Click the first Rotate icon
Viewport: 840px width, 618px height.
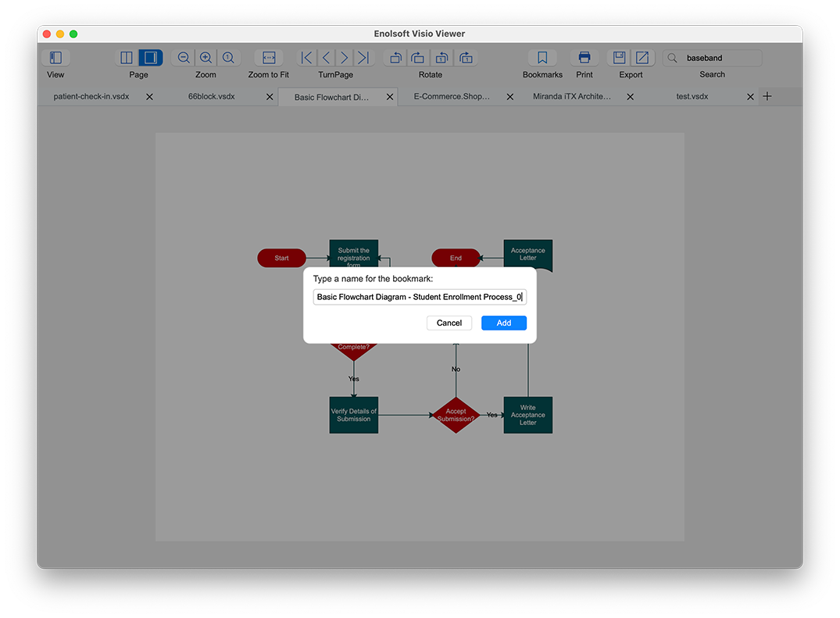(x=395, y=58)
